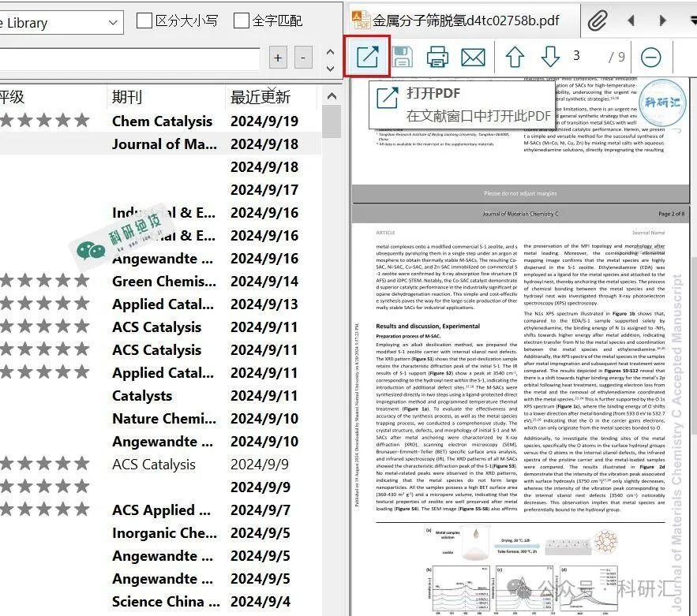The width and height of the screenshot is (697, 616).
Task: Go to the previous page with the up arrow
Action: click(515, 57)
